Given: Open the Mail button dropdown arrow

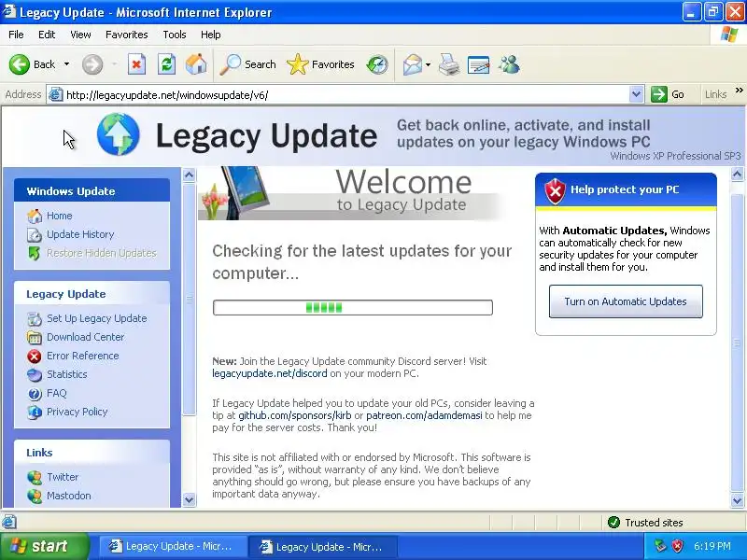Looking at the screenshot, I should pos(428,64).
